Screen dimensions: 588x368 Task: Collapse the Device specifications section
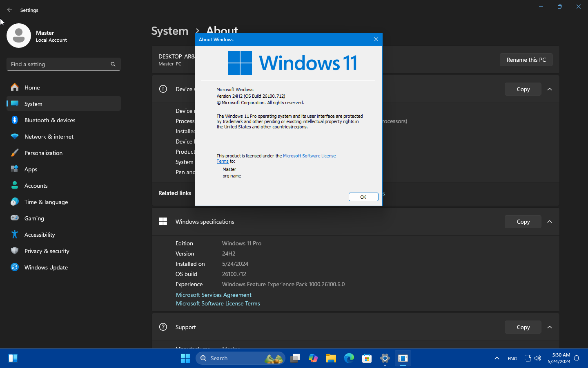point(549,89)
